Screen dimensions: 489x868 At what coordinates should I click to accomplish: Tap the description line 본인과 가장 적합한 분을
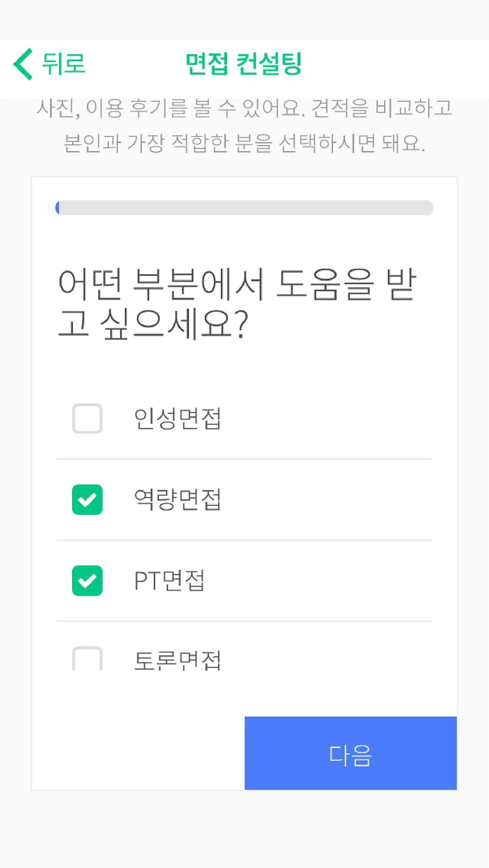pyautogui.click(x=244, y=143)
